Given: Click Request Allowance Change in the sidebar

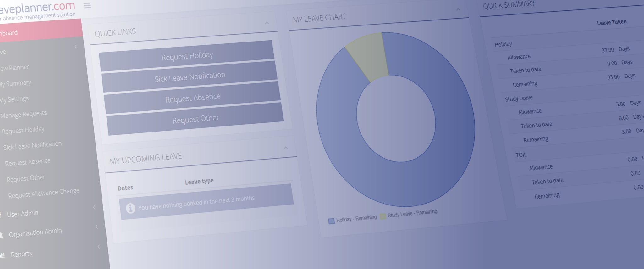Looking at the screenshot, I should (44, 193).
